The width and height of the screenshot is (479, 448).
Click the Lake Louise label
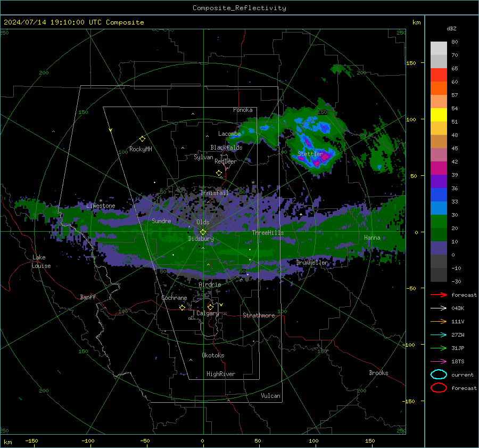point(41,262)
